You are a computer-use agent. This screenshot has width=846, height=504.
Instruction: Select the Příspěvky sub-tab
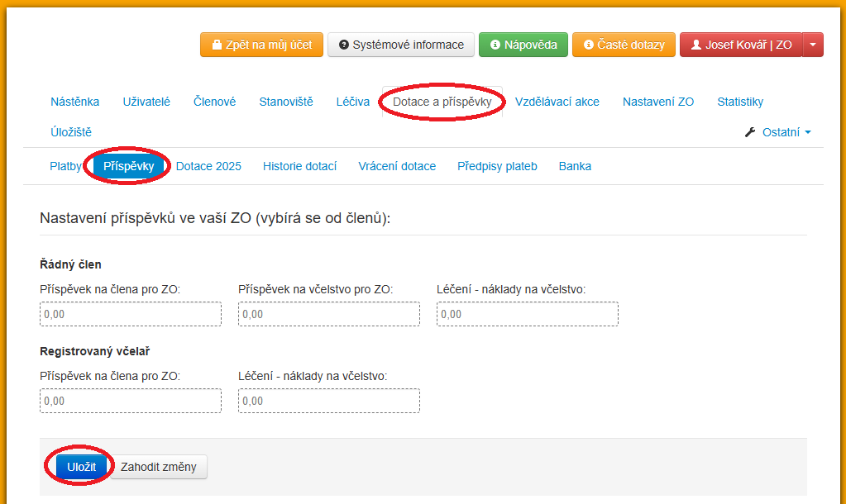pyautogui.click(x=129, y=166)
